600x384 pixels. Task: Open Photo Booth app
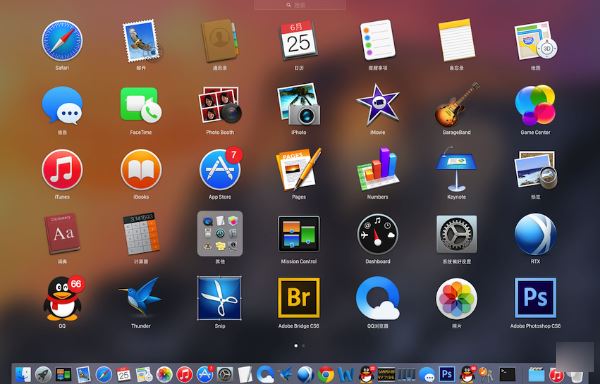pos(220,105)
